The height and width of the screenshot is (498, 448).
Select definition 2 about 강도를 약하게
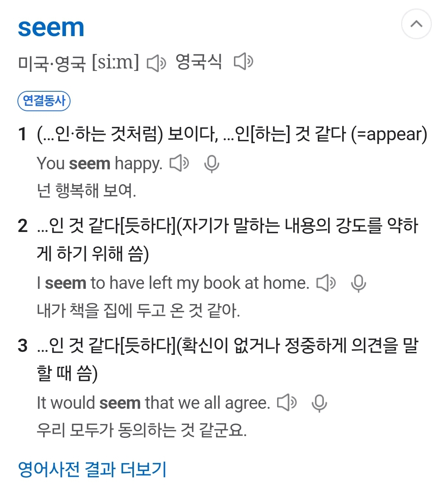227,240
